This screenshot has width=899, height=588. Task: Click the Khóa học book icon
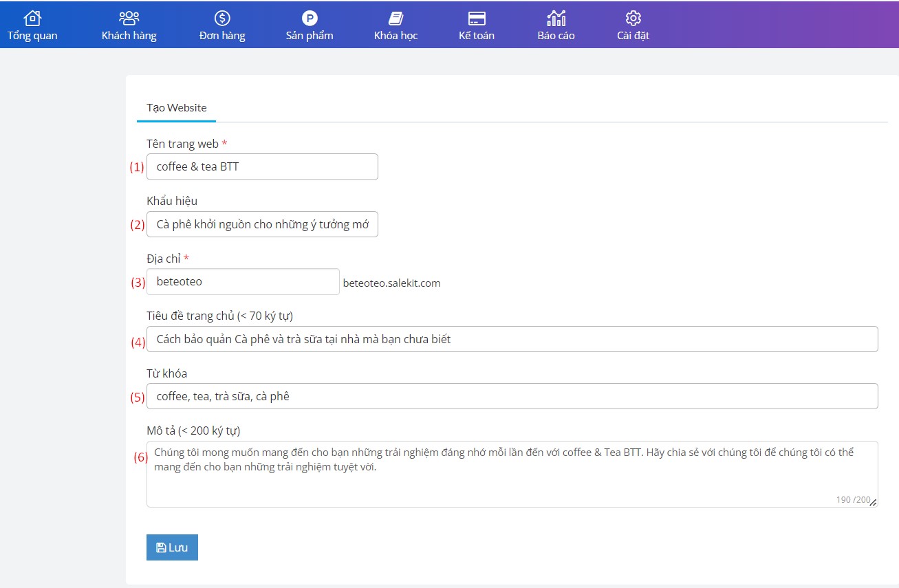396,18
